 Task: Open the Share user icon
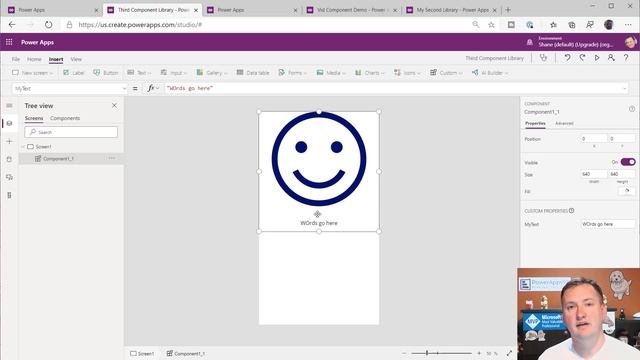coord(611,58)
